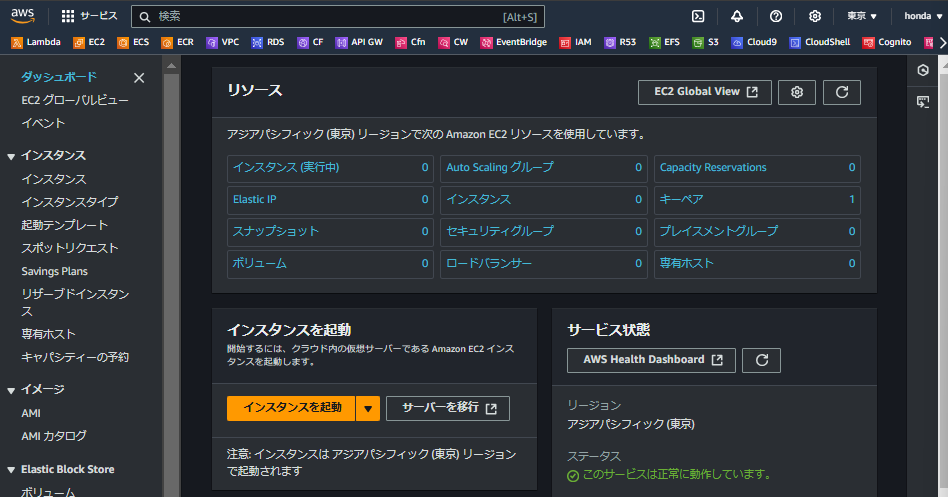Open the インスタンスを起動 dropdown arrow
This screenshot has height=497, width=948.
pos(368,409)
